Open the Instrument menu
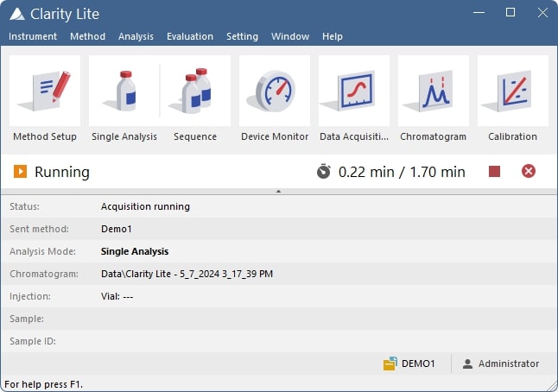Image resolution: width=558 pixels, height=392 pixels. tap(33, 36)
